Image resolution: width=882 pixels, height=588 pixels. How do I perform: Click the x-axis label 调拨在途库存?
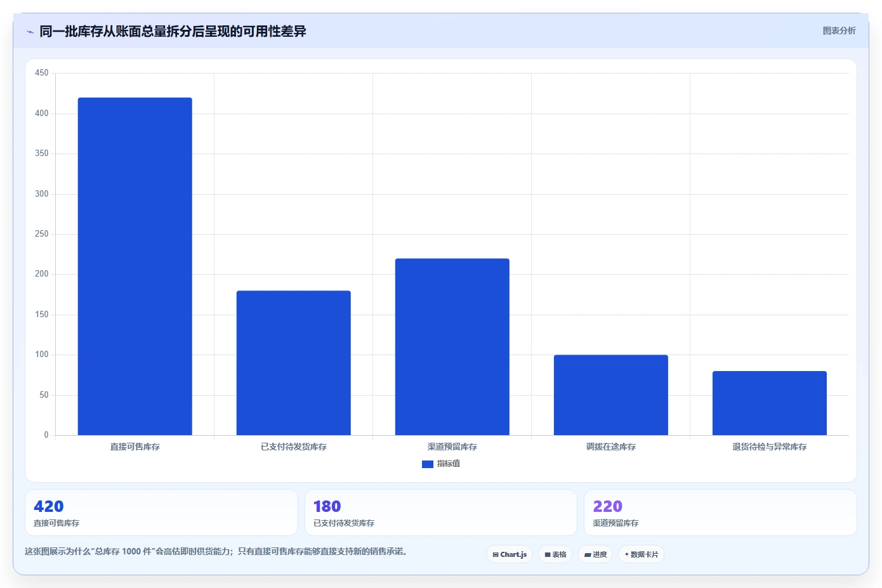click(610, 447)
